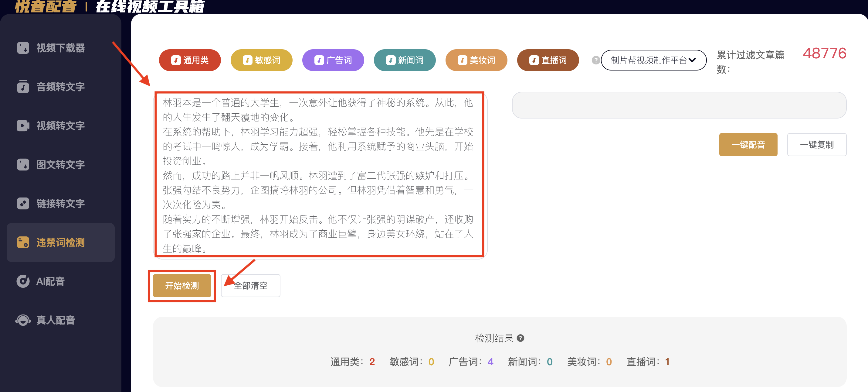The width and height of the screenshot is (868, 392).
Task: Click the question mark next to 检测结果
Action: click(520, 338)
